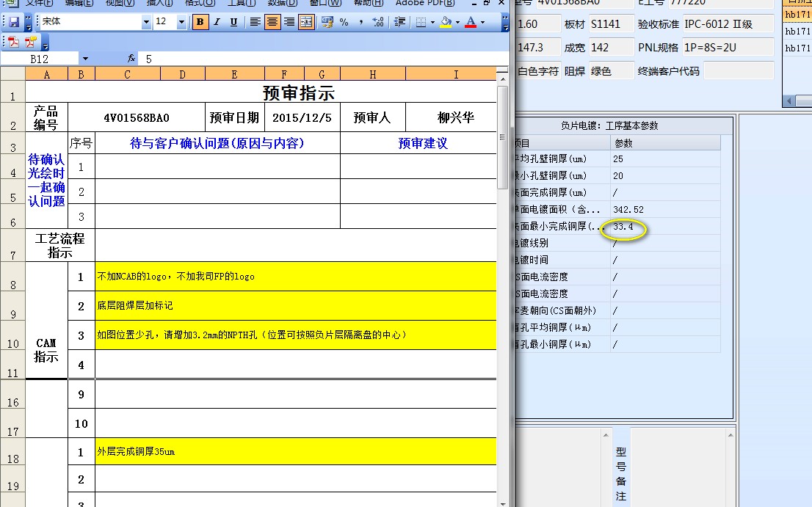The image size is (812, 507).
Task: Open the font name dropdown
Action: coord(146,22)
